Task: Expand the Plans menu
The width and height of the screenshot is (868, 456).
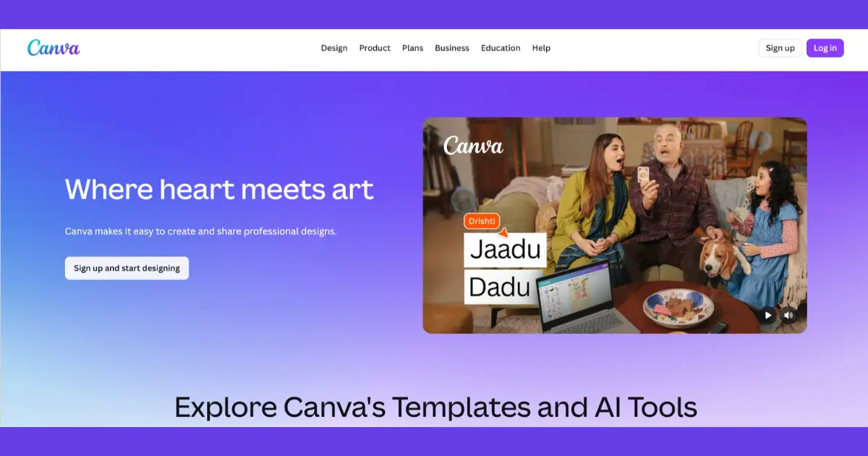Action: (412, 48)
